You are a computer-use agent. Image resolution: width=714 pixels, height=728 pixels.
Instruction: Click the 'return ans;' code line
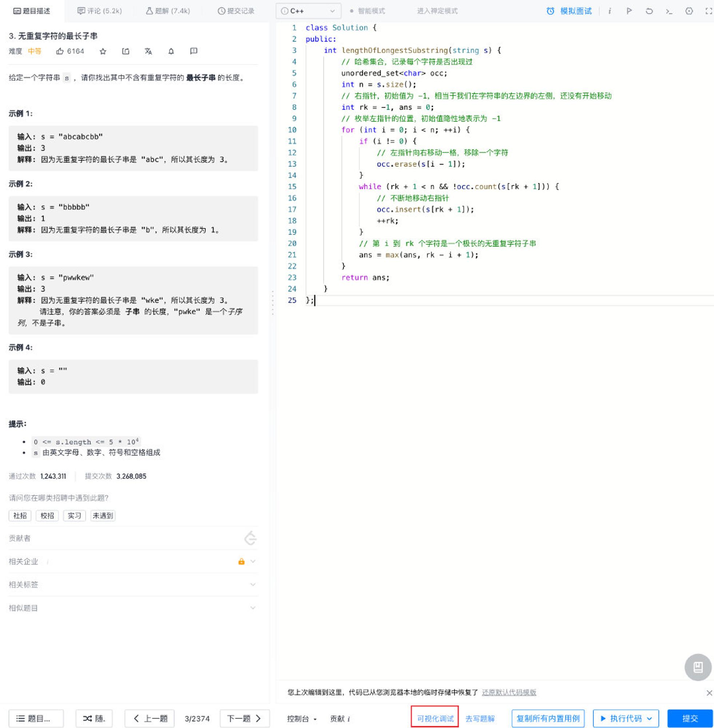366,277
